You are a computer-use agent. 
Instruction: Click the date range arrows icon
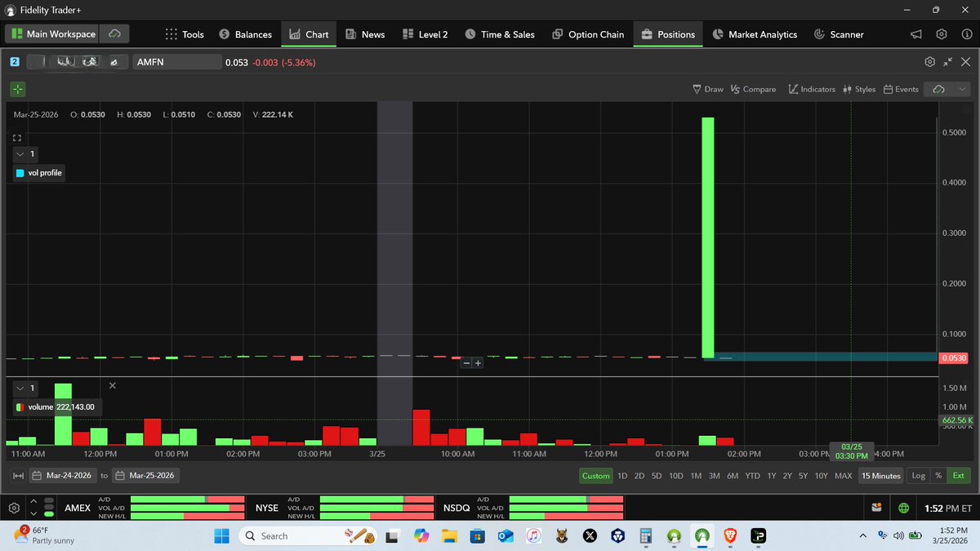(x=18, y=476)
